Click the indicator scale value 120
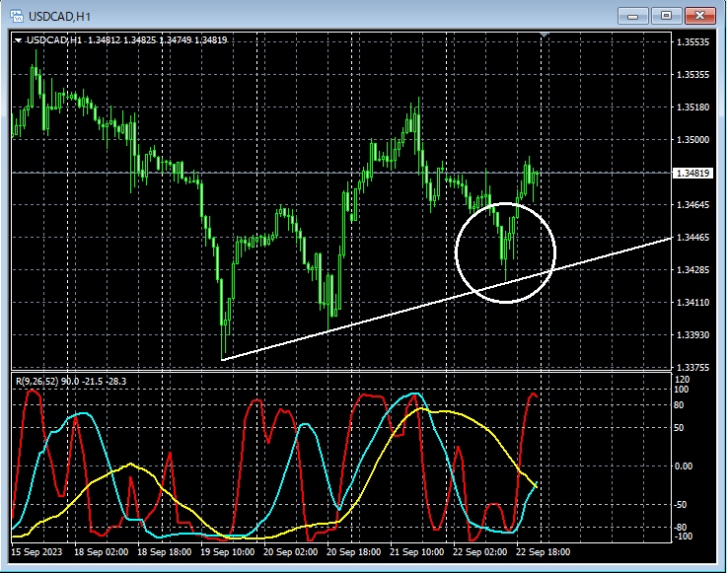Screen dimensions: 728x573 pyautogui.click(x=682, y=380)
